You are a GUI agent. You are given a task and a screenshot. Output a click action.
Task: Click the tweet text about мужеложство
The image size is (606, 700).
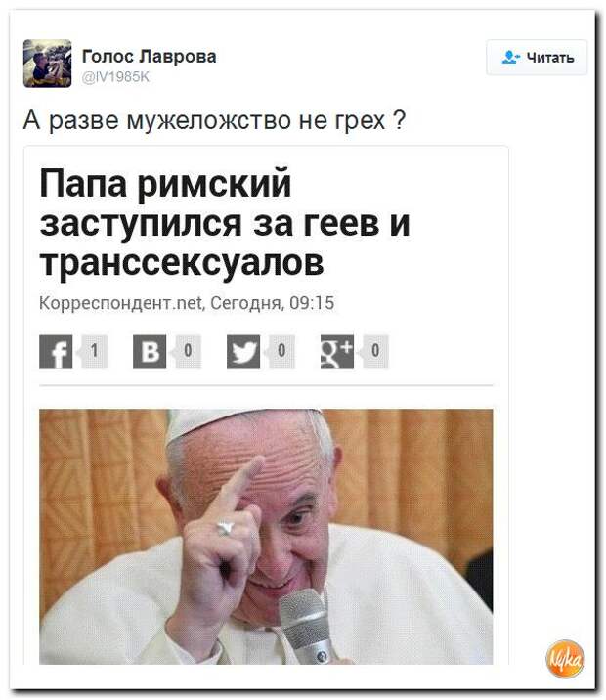pyautogui.click(x=214, y=120)
